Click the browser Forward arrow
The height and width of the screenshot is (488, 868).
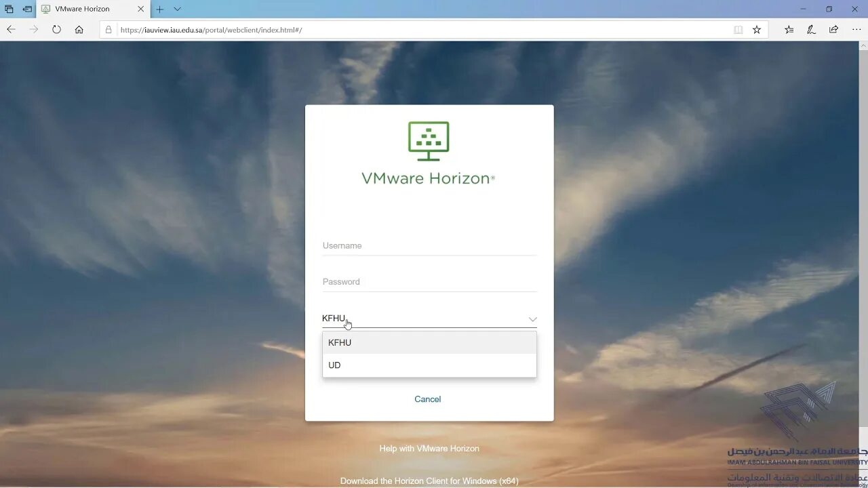click(34, 29)
